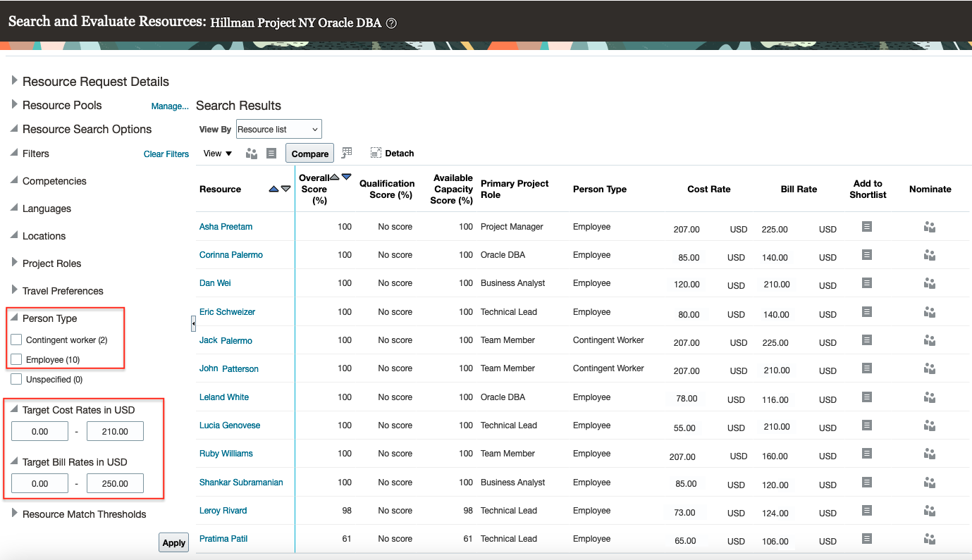This screenshot has height=560, width=972.
Task: Collapse the Person Type filter
Action: tap(14, 318)
